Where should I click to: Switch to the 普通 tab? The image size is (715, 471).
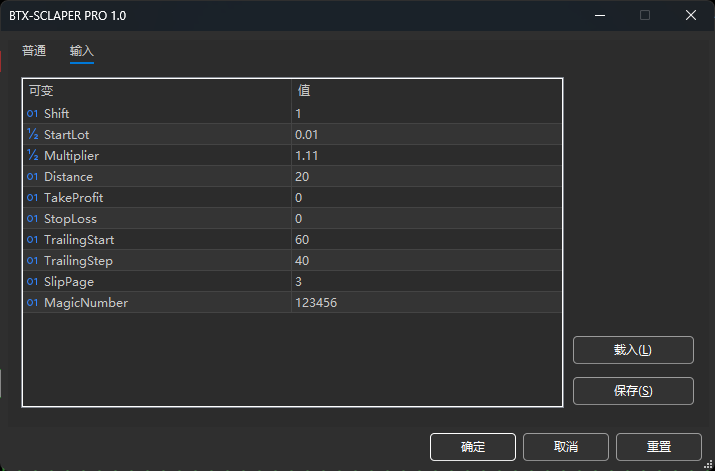pos(34,51)
